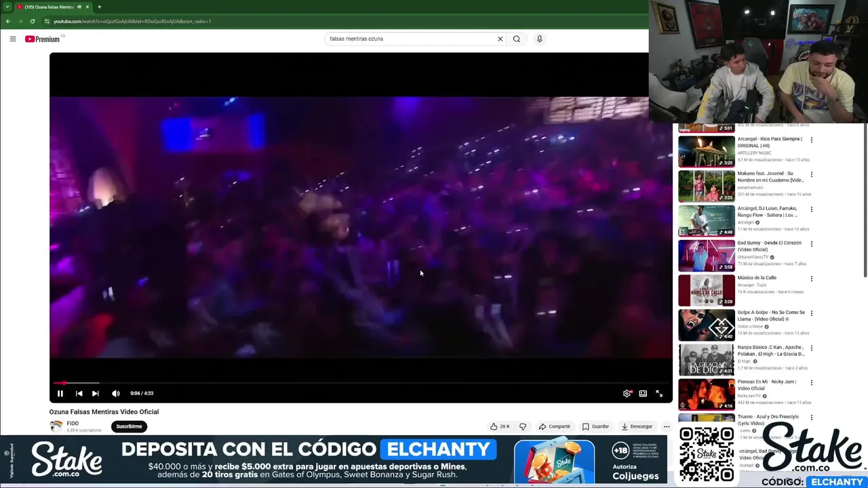868x488 pixels.
Task: Open the YouTube guide hamburger menu
Action: click(13, 39)
